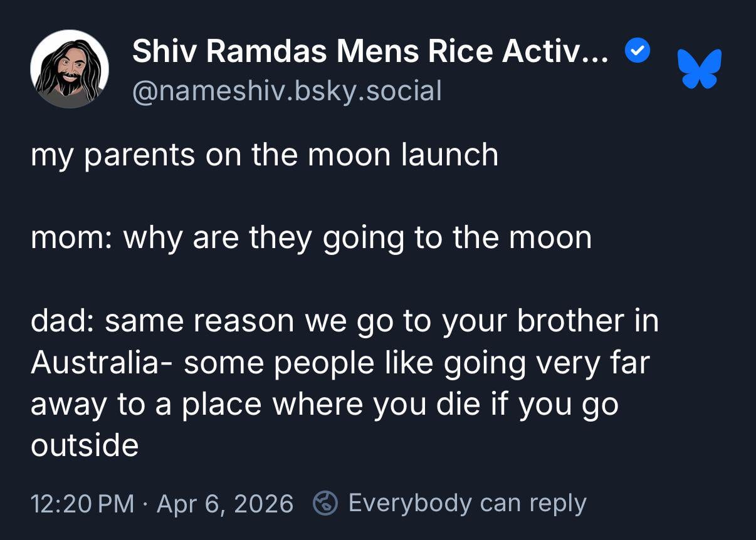Click the word 'brother' in dad's reply

[570, 321]
